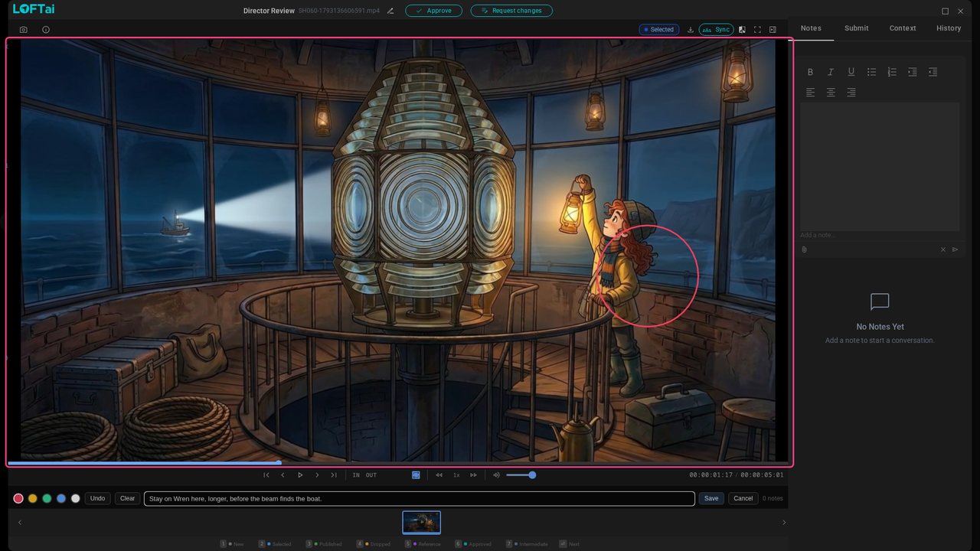Apply italic formatting in notes
This screenshot has width=980, height=551.
831,72
